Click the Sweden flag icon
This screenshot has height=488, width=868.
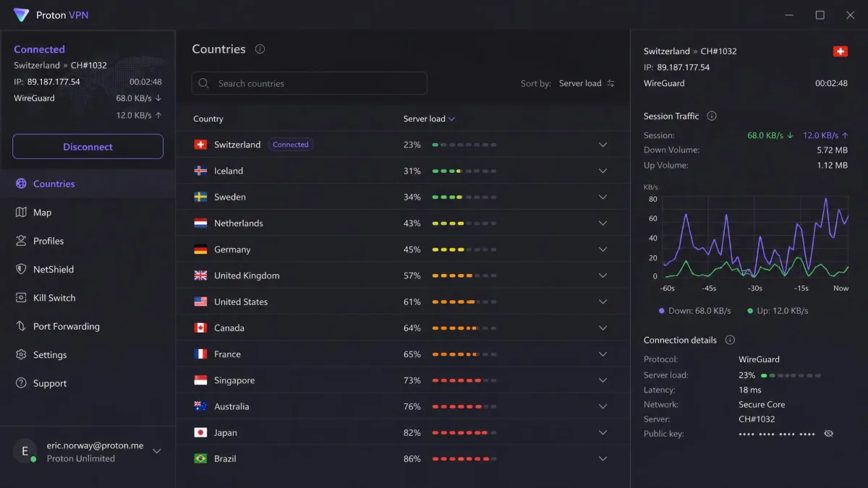200,197
